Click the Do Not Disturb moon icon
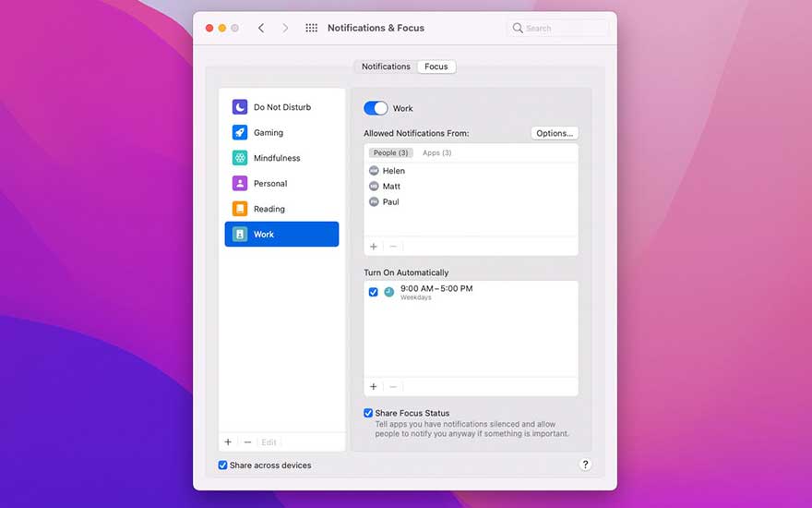 click(239, 107)
